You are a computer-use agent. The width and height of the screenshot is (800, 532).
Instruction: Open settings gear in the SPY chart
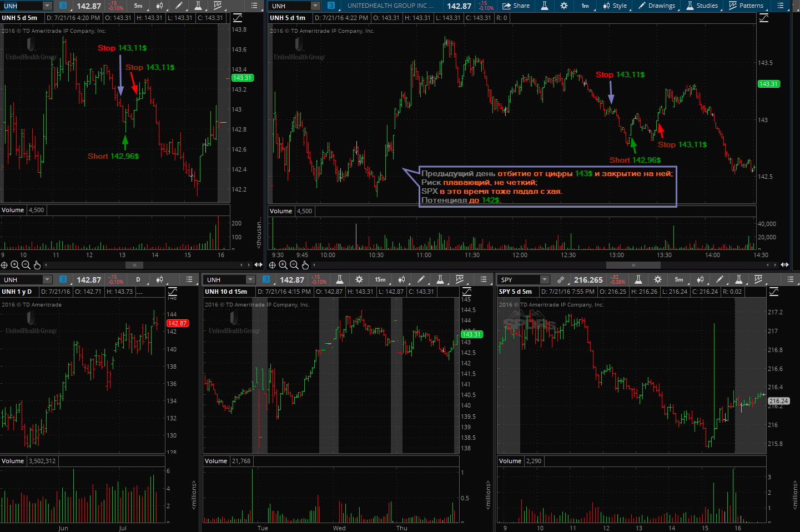point(658,279)
